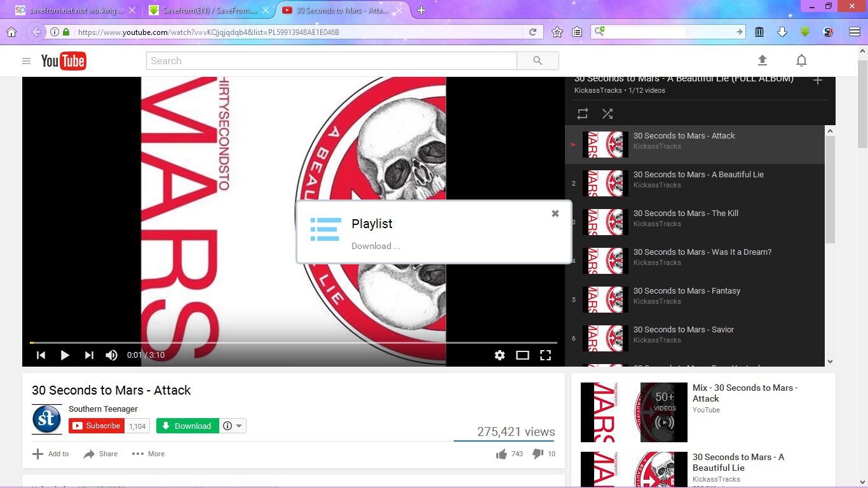
Task: Enter full screen mode
Action: 545,355
